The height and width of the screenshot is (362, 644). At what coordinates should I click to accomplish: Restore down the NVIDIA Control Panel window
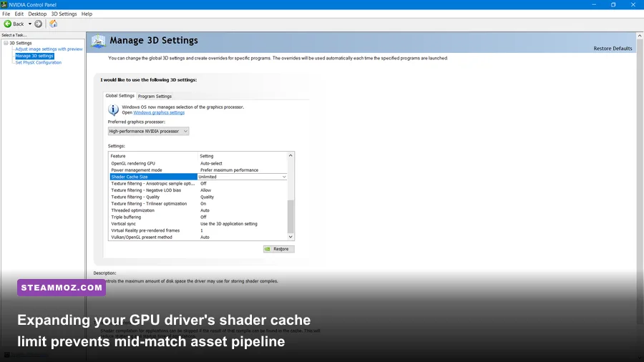613,4
